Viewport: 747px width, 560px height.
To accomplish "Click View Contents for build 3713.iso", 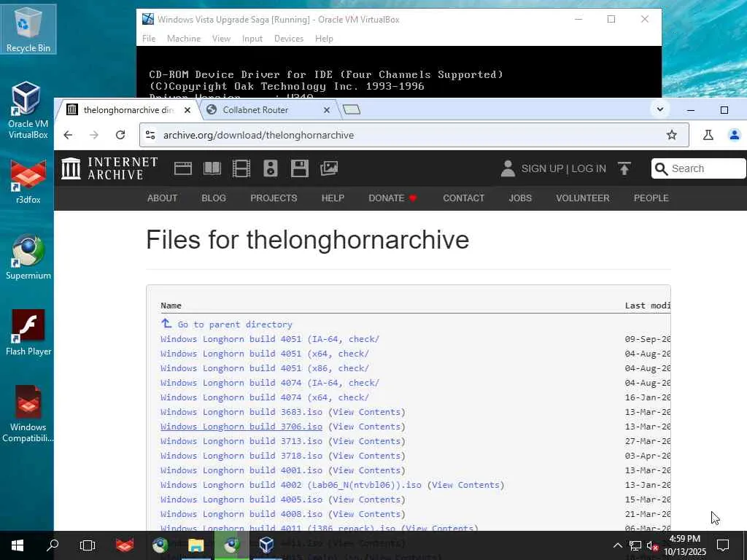I will pyautogui.click(x=366, y=441).
